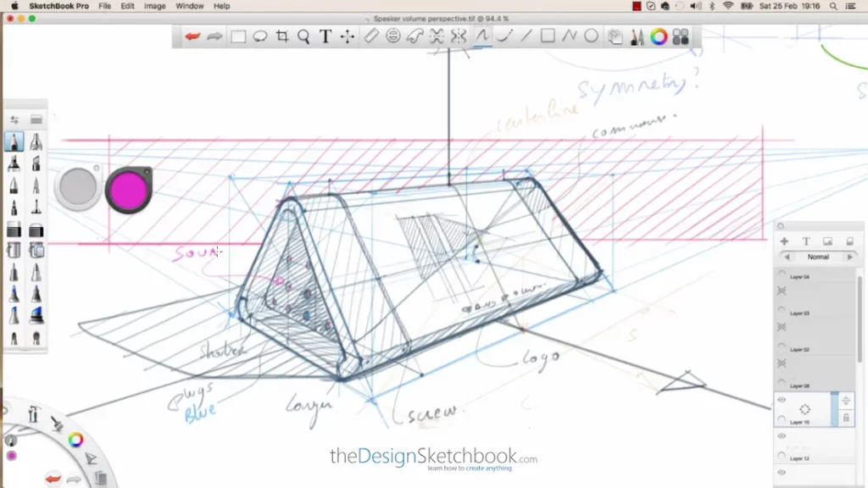Click the right arrow beside Normal blend mode
The width and height of the screenshot is (868, 488).
pos(849,257)
